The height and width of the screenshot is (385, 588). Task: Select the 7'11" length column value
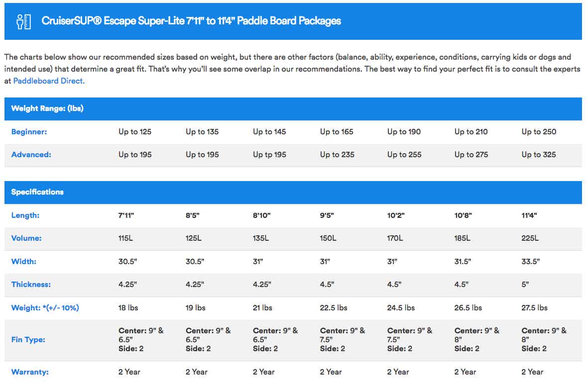click(x=126, y=215)
